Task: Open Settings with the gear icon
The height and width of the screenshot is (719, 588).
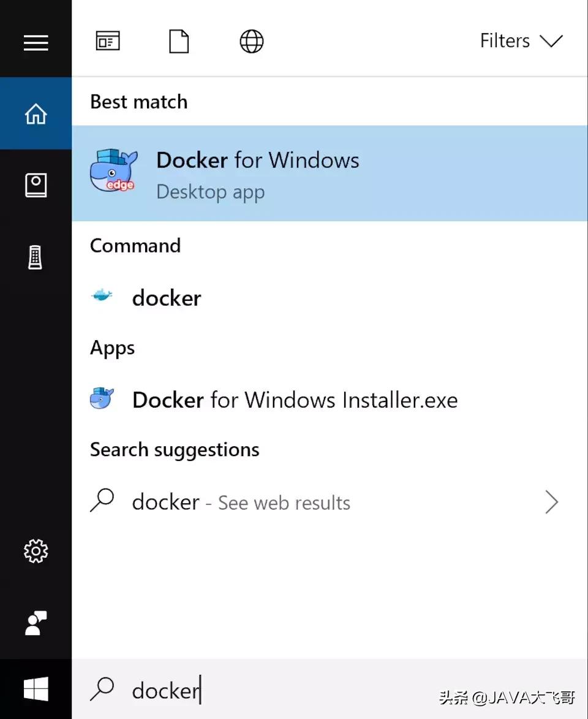Action: pyautogui.click(x=36, y=552)
